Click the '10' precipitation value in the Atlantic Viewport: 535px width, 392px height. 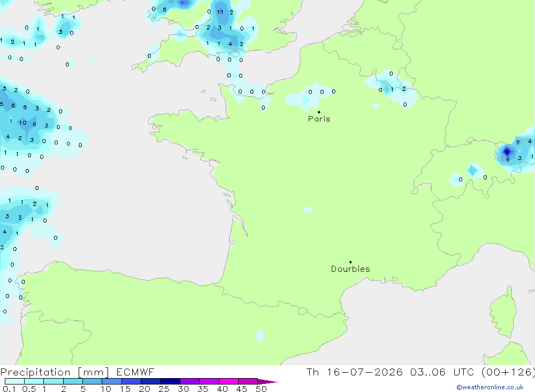coord(22,123)
